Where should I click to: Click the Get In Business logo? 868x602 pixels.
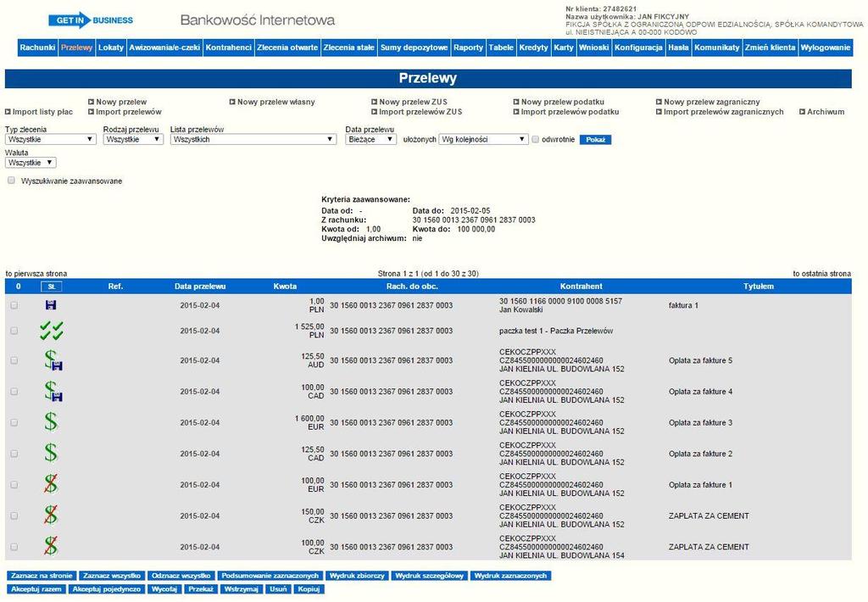click(x=91, y=20)
